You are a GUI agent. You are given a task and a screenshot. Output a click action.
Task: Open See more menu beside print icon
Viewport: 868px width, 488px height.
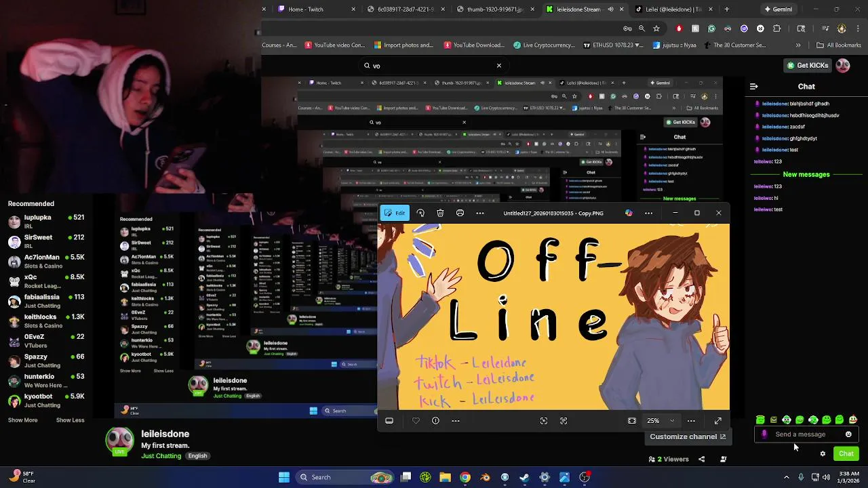480,213
